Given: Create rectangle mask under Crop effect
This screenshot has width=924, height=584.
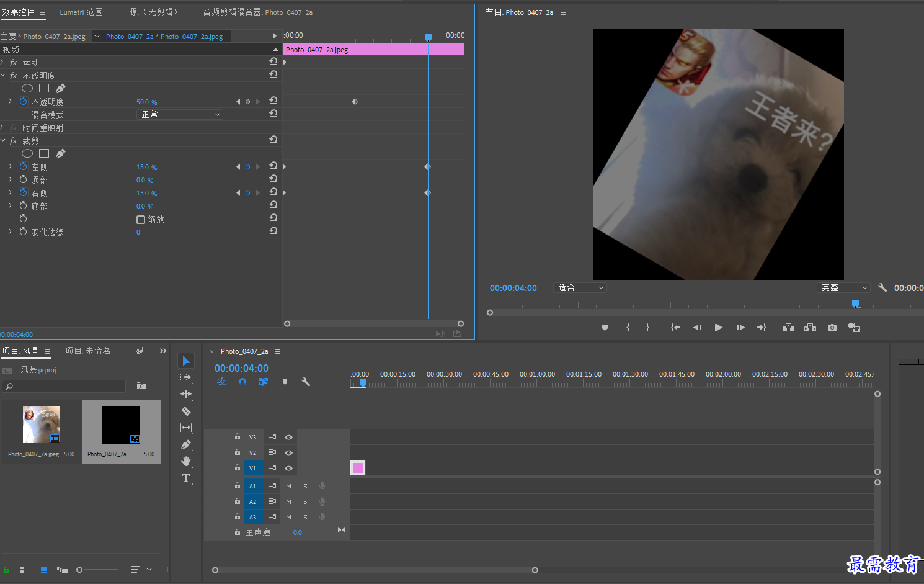Looking at the screenshot, I should [44, 153].
